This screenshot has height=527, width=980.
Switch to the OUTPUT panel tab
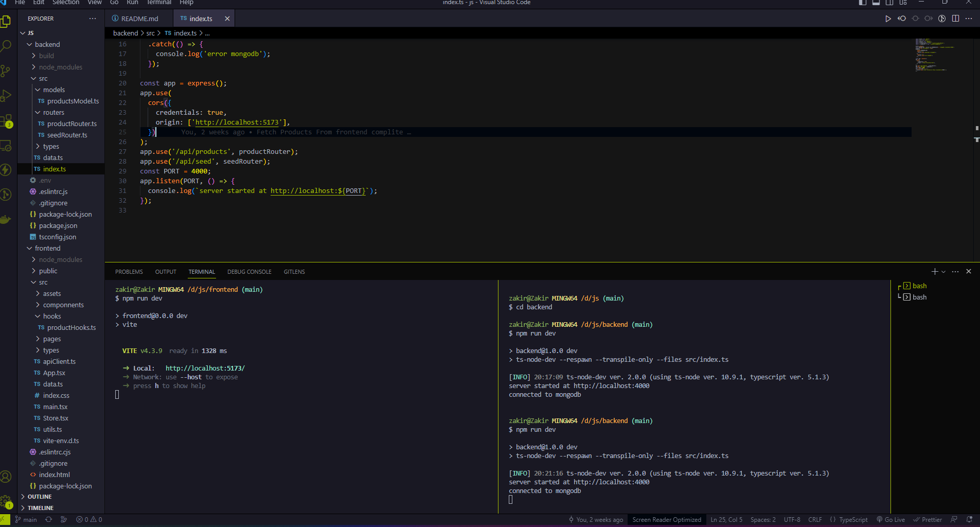coord(166,272)
